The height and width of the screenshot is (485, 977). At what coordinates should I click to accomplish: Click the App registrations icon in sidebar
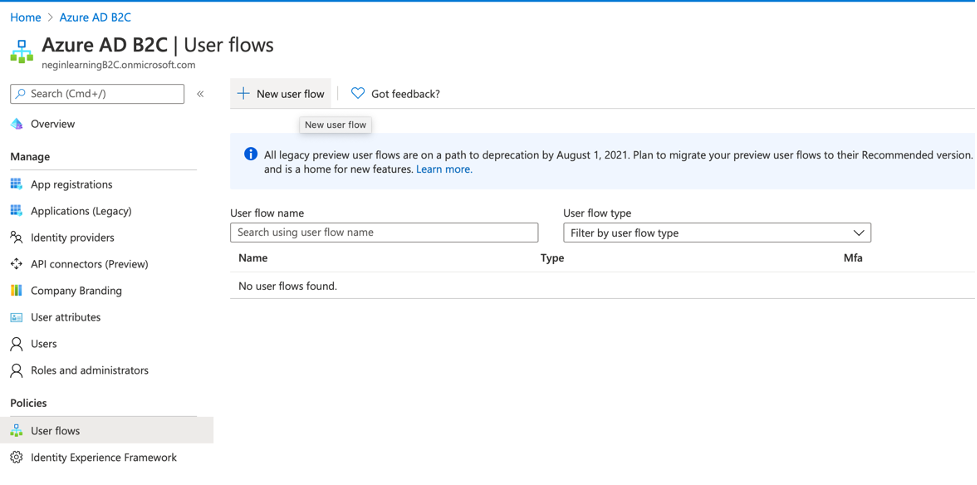pos(16,184)
